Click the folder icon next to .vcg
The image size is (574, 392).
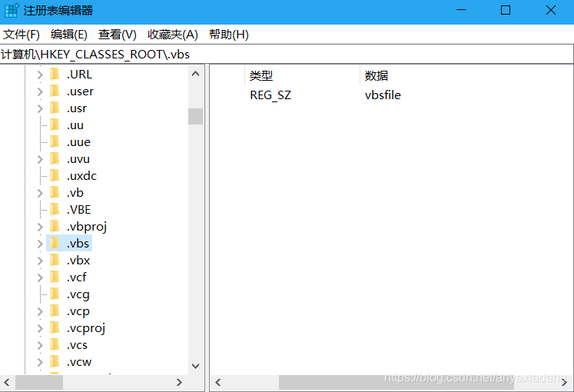point(55,294)
